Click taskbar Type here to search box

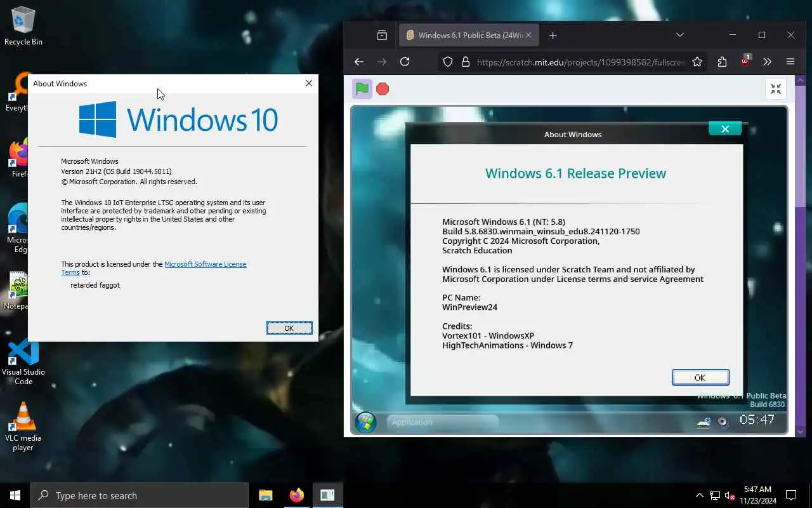click(x=140, y=495)
